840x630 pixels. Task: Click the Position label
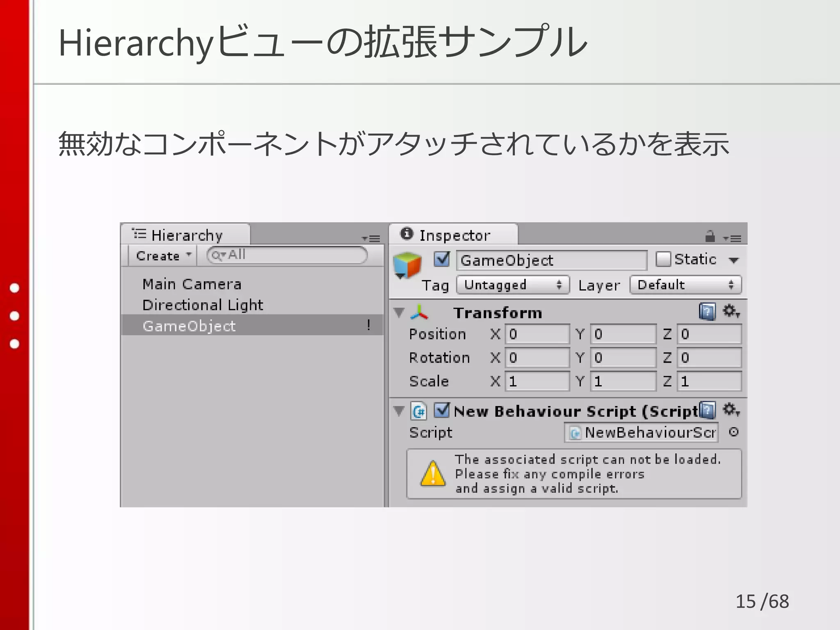pyautogui.click(x=437, y=334)
